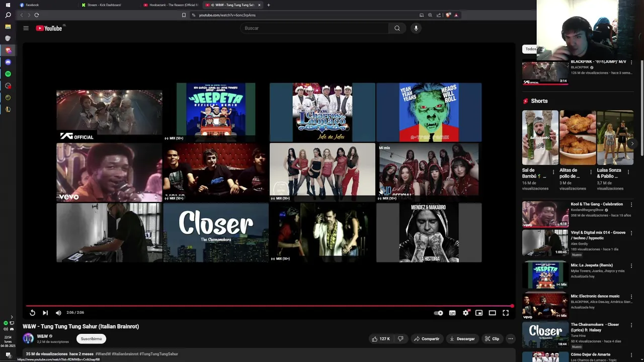Share the page via address bar icon
This screenshot has width=644, height=362.
coord(439,15)
